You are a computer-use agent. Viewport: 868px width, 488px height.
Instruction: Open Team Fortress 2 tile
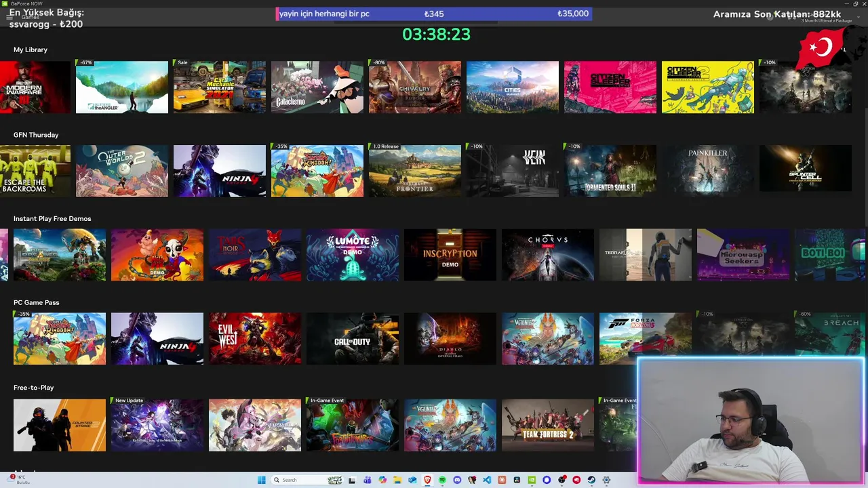(x=548, y=425)
